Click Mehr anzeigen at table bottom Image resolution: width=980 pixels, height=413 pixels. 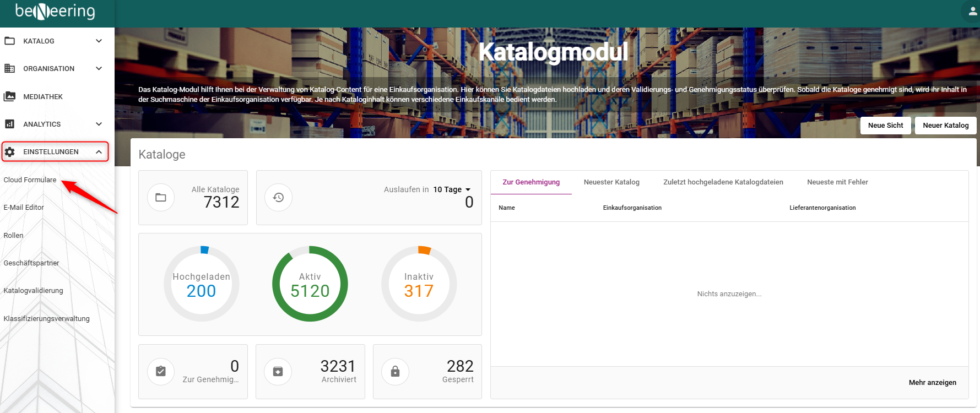(932, 383)
